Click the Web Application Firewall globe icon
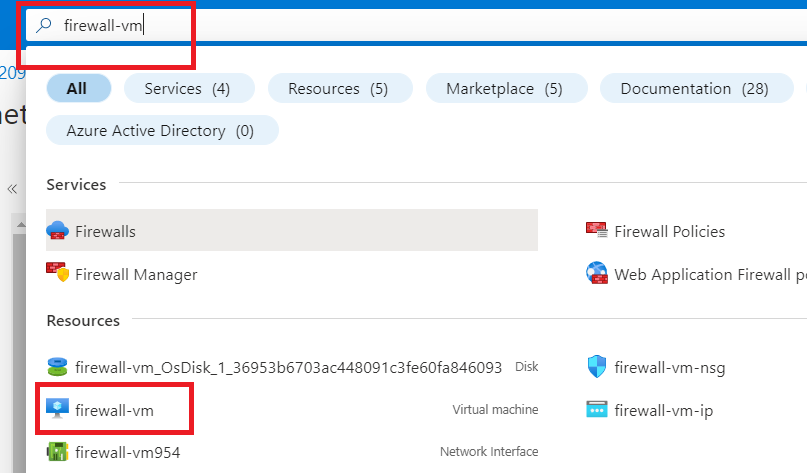The image size is (807, 473). point(597,273)
